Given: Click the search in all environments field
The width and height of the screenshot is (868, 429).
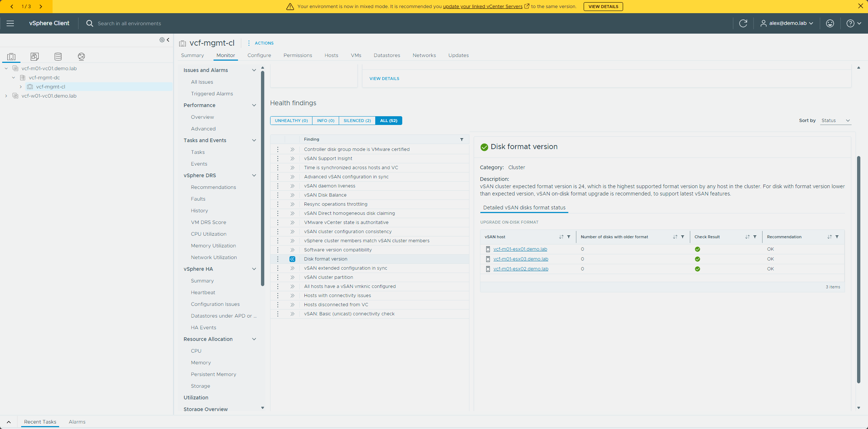Looking at the screenshot, I should tap(129, 23).
